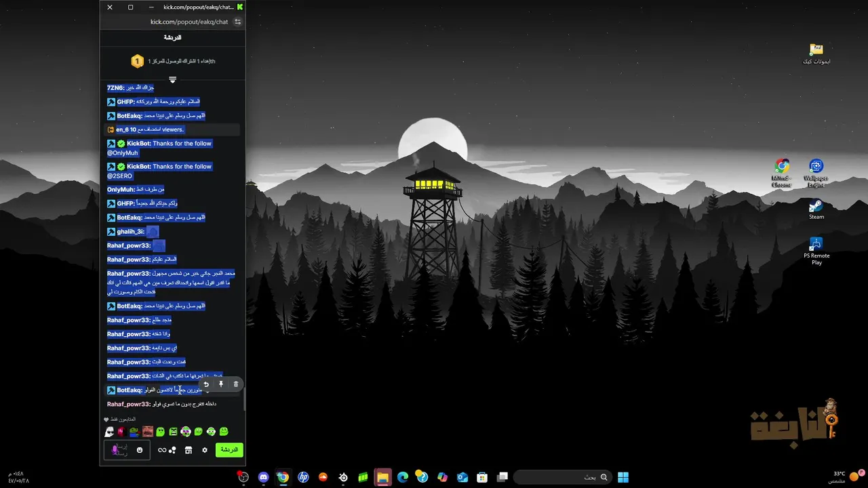Image resolution: width=868 pixels, height=488 pixels.
Task: Click username 7ZN6 in chat
Action: coord(115,88)
